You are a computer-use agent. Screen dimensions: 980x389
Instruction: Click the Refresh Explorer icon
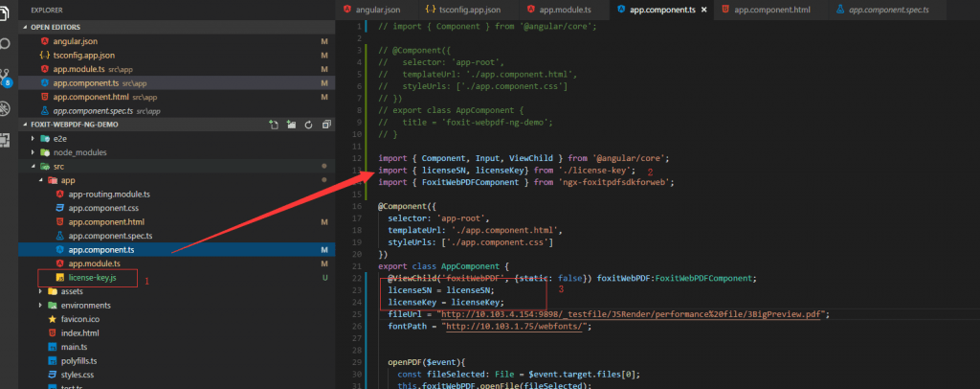tap(308, 125)
